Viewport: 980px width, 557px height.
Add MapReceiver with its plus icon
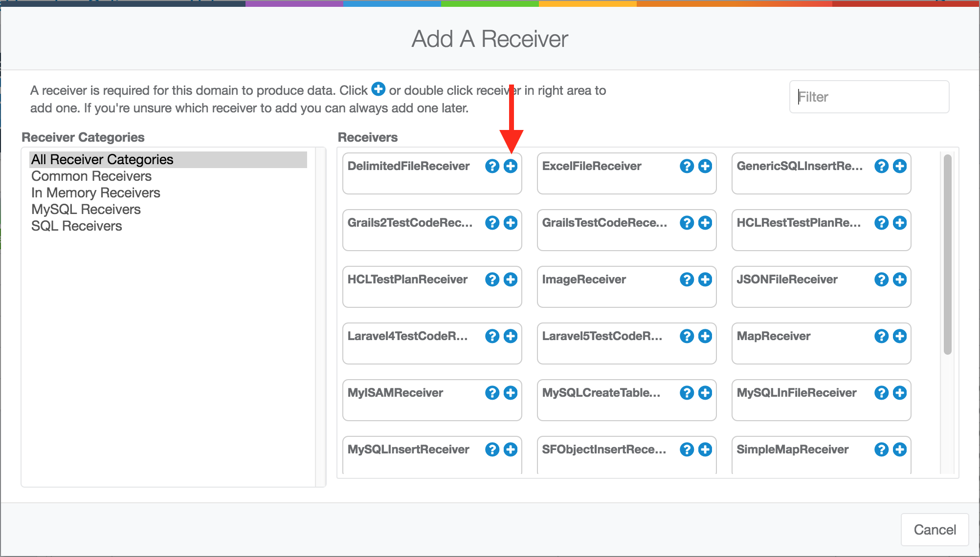[x=900, y=336]
